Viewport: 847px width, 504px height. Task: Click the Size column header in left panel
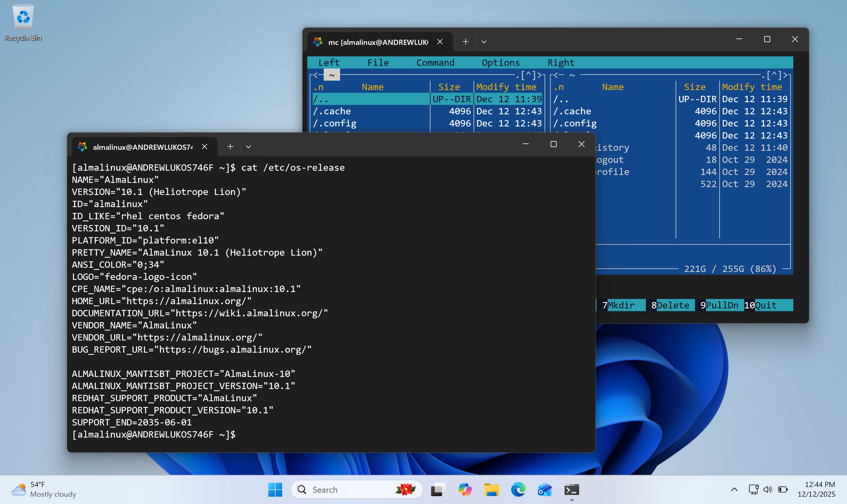(x=449, y=87)
